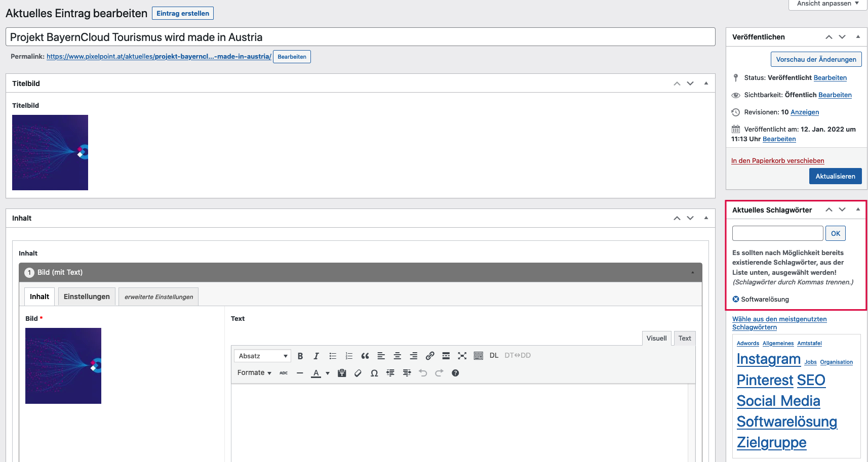Remove the Softwarelösung tag
The image size is (868, 462).
[x=736, y=300]
